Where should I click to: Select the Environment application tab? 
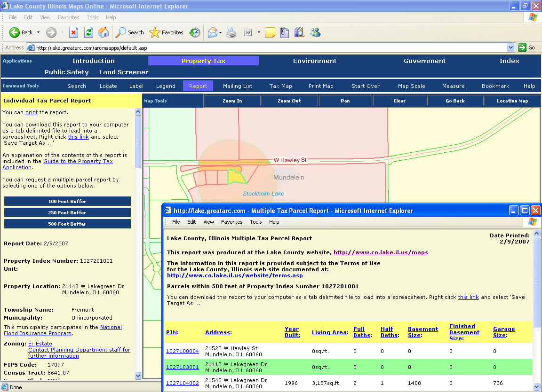(x=314, y=61)
